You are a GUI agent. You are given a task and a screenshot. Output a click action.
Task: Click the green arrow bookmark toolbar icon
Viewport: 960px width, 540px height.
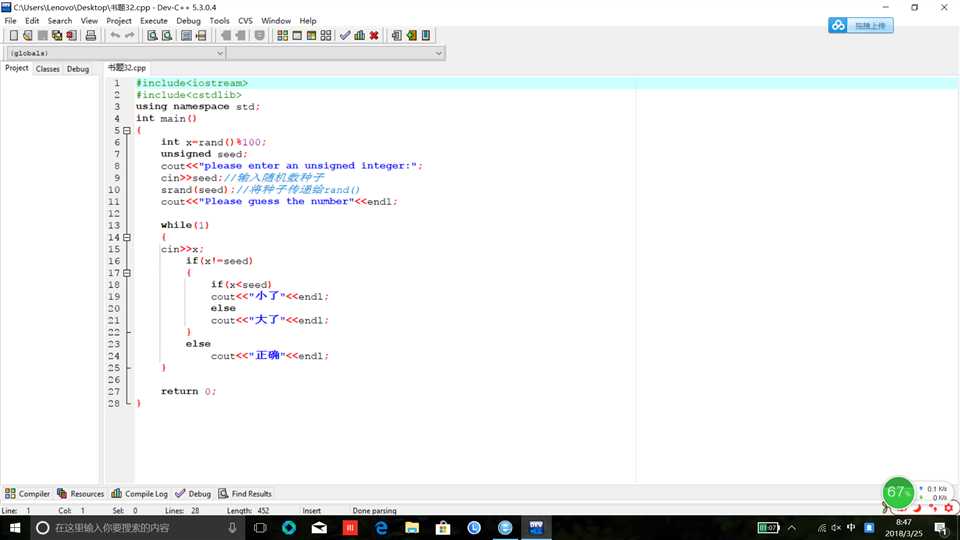click(x=411, y=36)
